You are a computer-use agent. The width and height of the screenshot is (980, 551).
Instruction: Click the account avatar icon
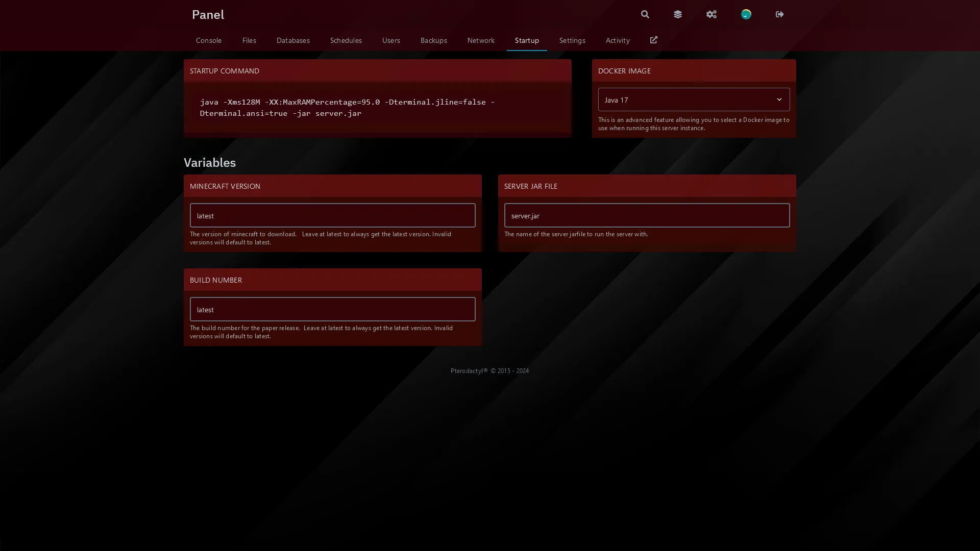pos(746,14)
